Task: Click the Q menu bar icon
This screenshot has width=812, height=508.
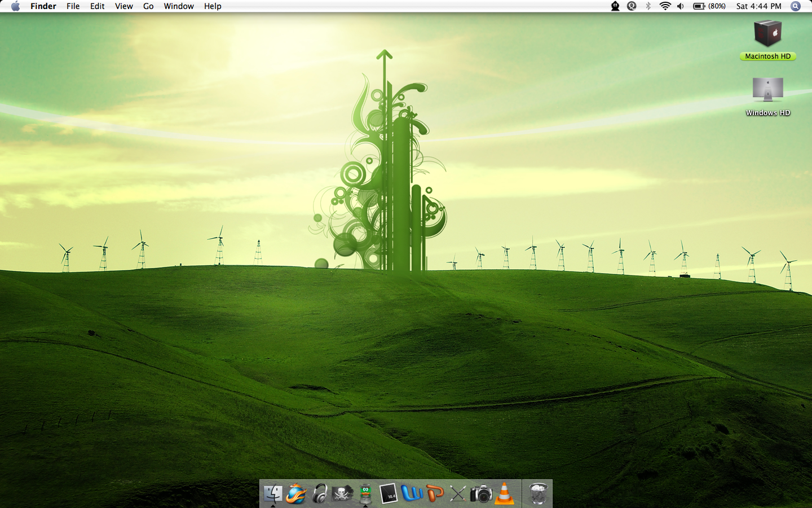Action: tap(632, 6)
